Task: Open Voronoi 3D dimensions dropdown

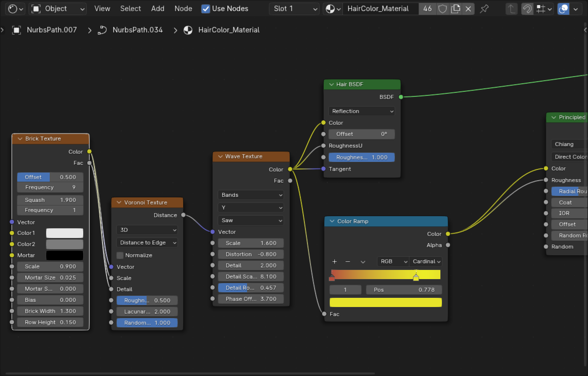Action: click(147, 230)
